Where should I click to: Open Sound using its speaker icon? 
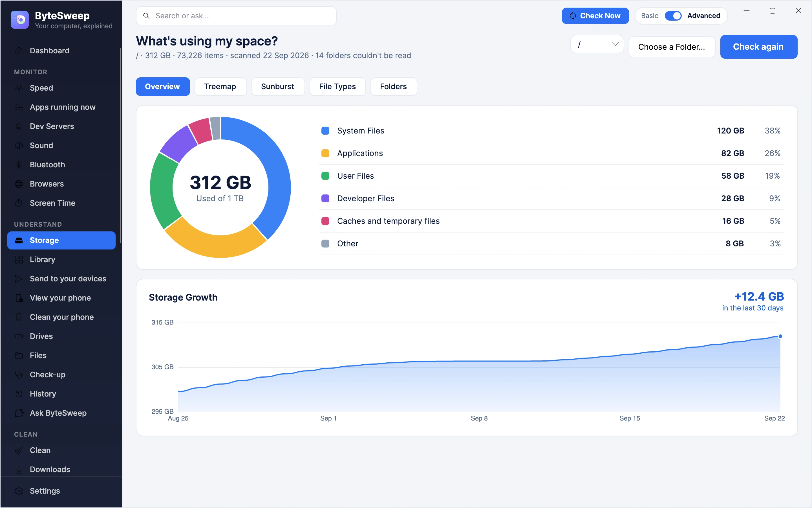19,145
